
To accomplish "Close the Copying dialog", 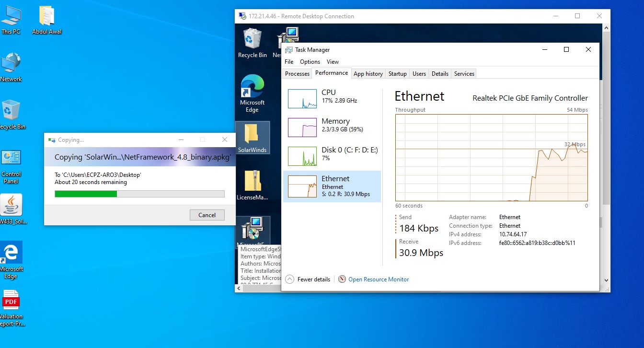I will 225,139.
